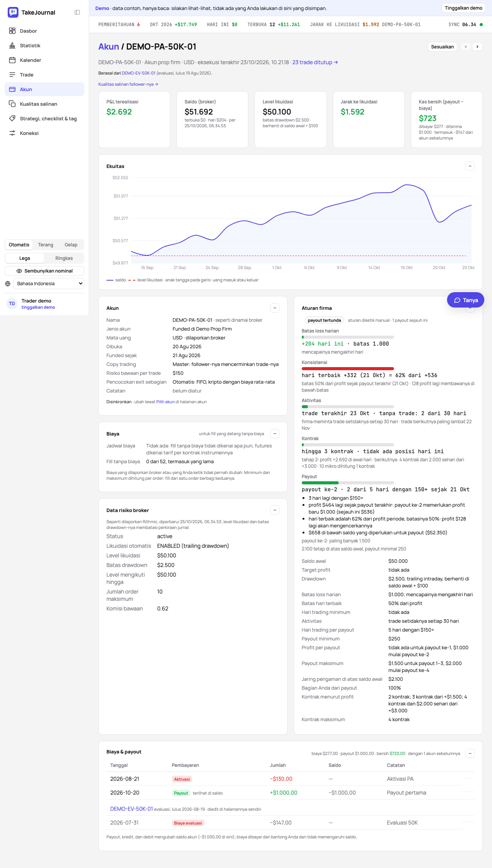Click the globe language icon
The height and width of the screenshot is (868, 492).
(8, 284)
